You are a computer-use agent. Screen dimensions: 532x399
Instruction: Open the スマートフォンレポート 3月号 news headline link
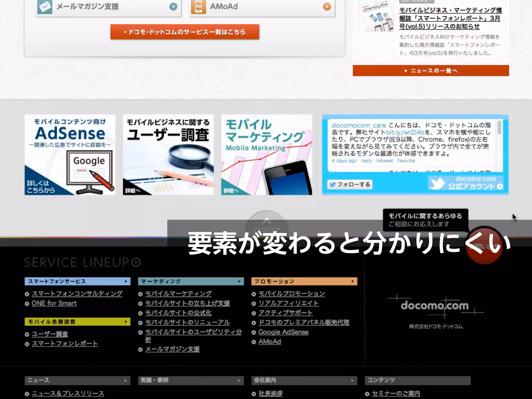point(450,18)
